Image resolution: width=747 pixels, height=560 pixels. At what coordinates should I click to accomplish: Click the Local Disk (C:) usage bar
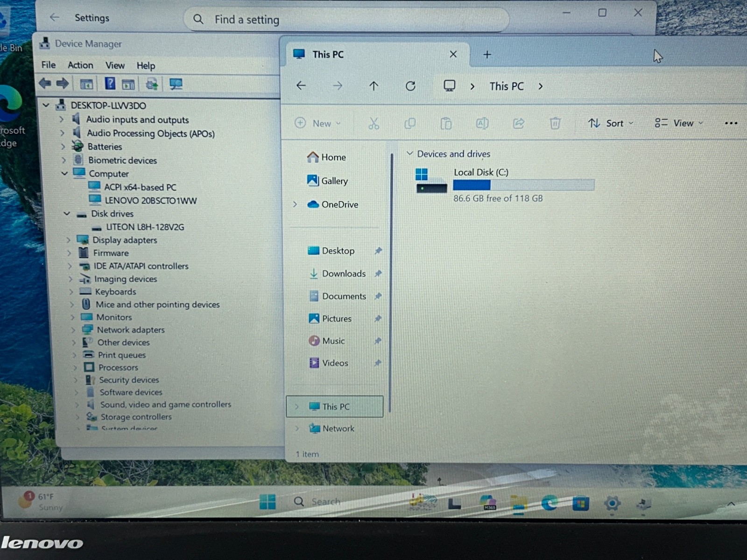523,185
